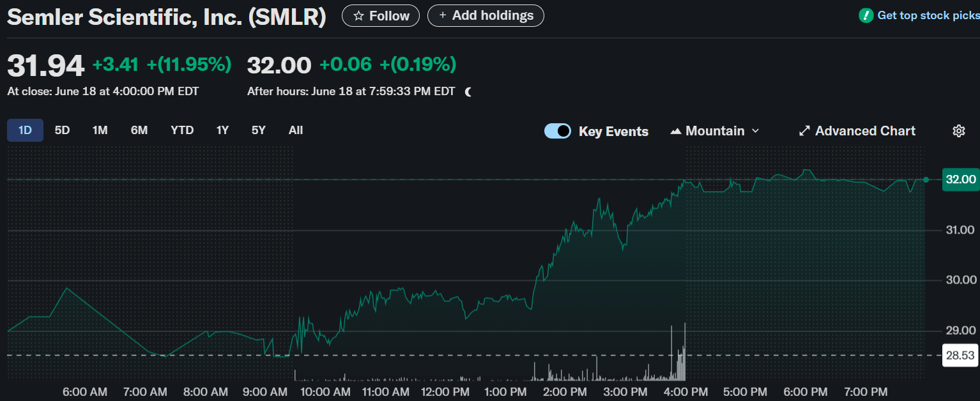Click the +3.41 change value
980x401 pixels.
coord(116,64)
